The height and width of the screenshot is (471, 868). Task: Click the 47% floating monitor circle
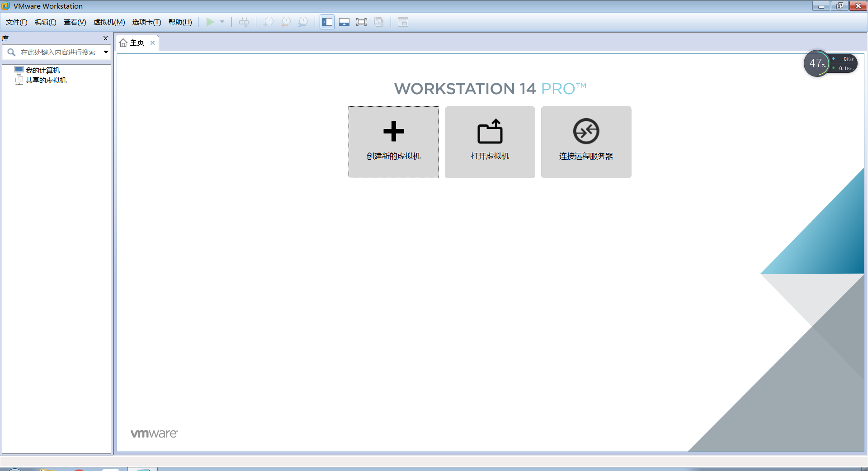(x=816, y=63)
